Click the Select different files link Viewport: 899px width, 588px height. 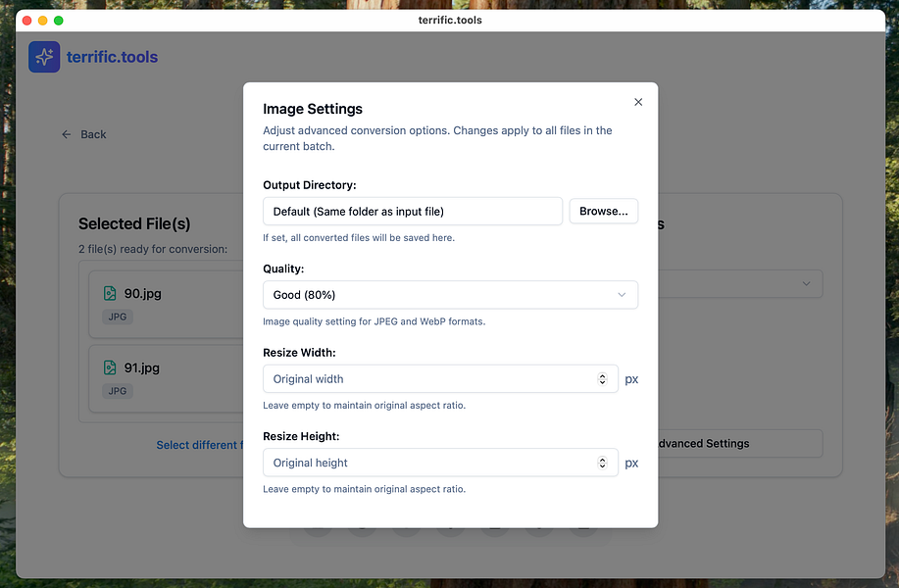[199, 445]
